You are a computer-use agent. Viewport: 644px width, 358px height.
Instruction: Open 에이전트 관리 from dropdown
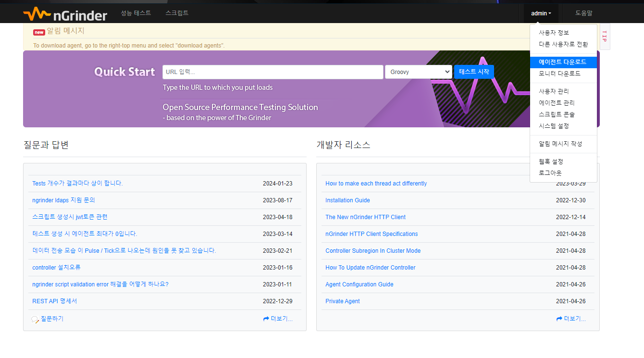coord(563,103)
